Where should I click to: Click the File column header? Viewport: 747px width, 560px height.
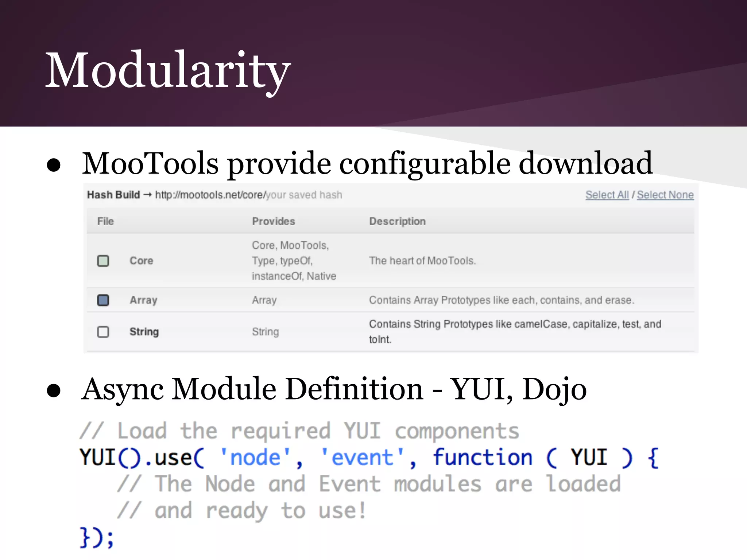click(105, 221)
